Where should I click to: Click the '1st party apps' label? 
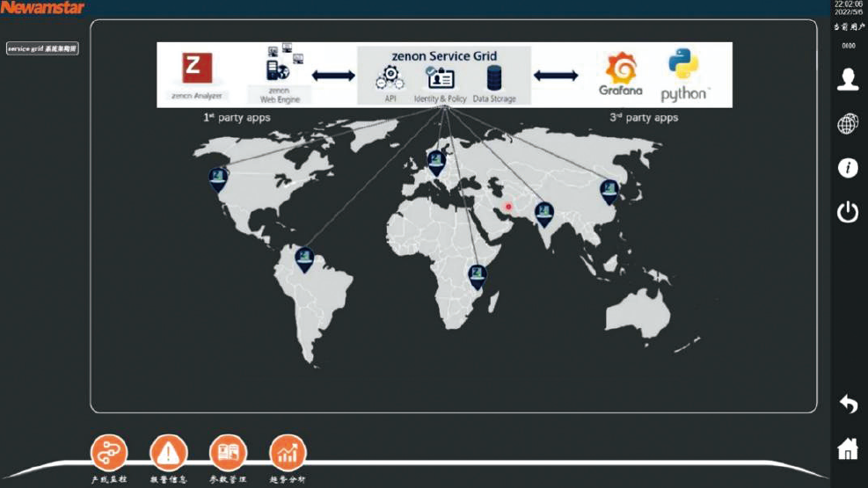click(x=237, y=117)
